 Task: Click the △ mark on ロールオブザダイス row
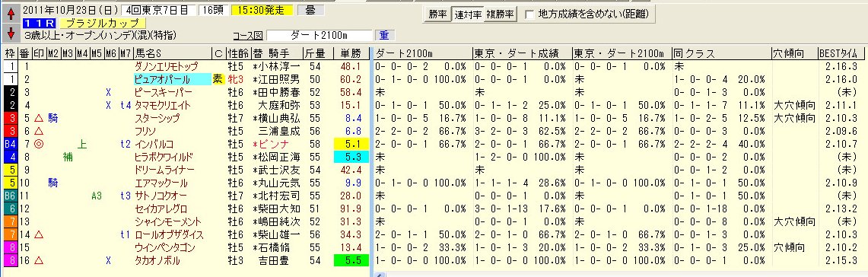(x=38, y=234)
